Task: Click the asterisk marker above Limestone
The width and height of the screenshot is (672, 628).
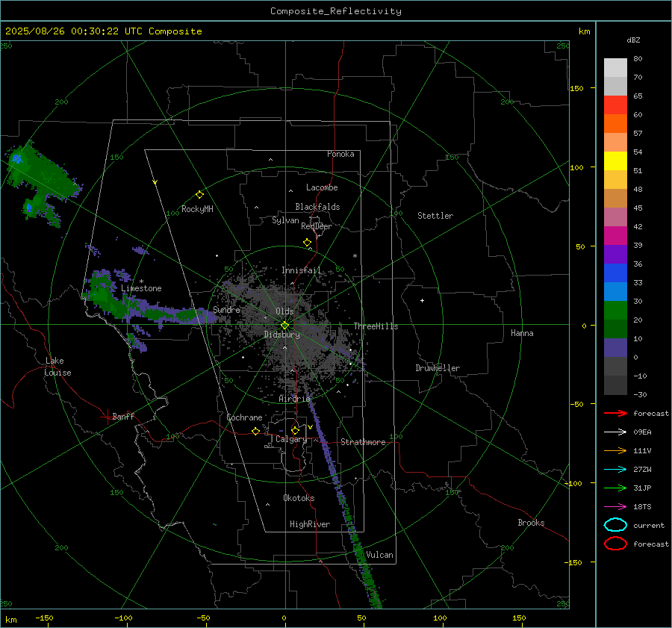Action: tap(141, 282)
